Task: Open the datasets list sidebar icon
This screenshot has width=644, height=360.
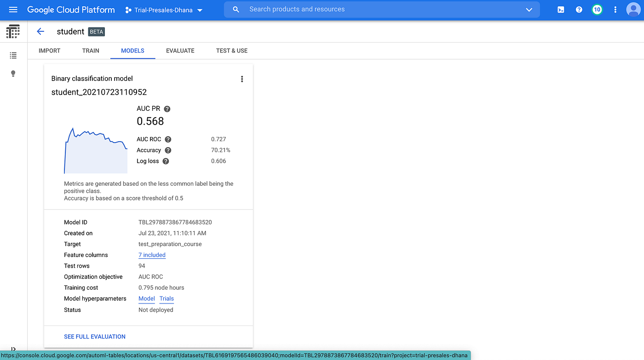Action: 13,55
